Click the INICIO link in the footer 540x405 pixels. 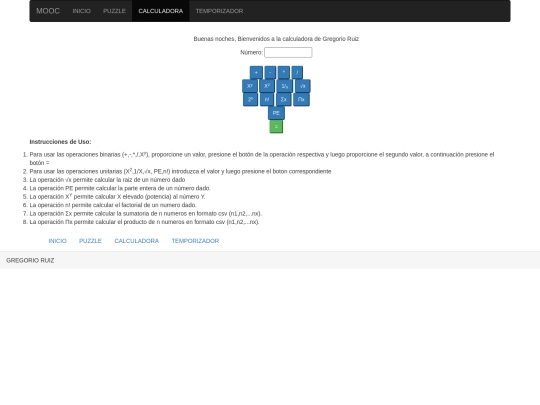(x=58, y=241)
